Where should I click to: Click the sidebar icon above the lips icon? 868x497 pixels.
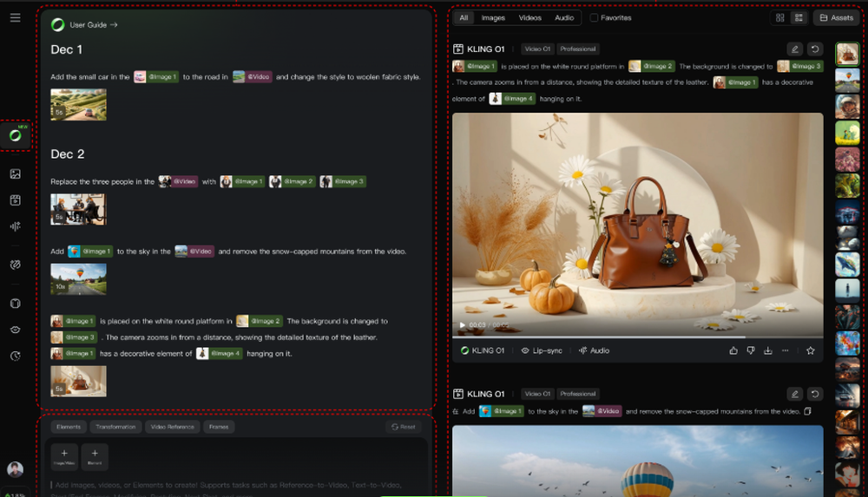[x=16, y=304]
